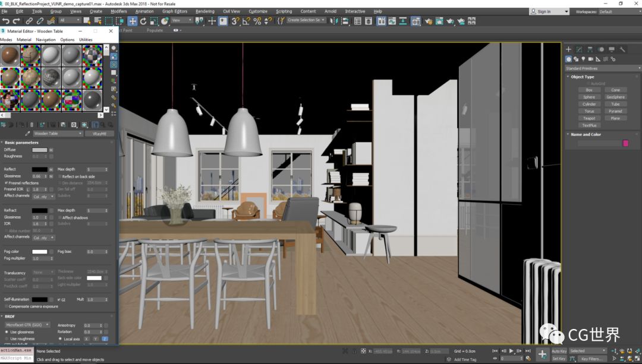
Task: Toggle the 3D Snaps icon
Action: coord(235,21)
